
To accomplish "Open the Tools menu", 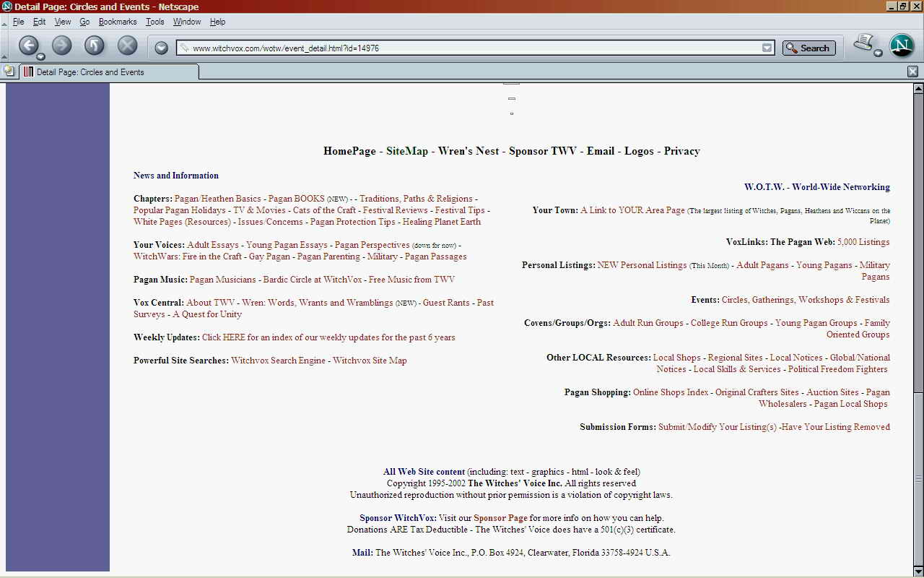I will [154, 22].
